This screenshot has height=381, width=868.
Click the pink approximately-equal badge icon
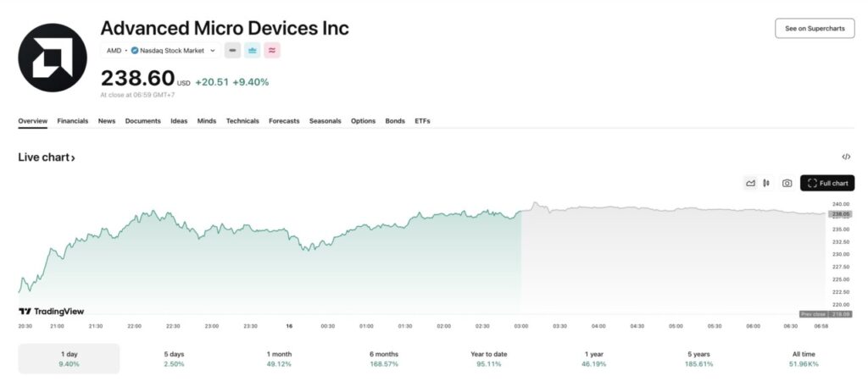tap(272, 51)
